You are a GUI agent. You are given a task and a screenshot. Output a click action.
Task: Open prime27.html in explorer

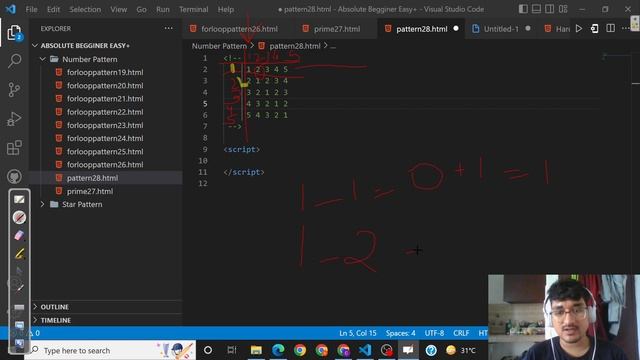(90, 191)
